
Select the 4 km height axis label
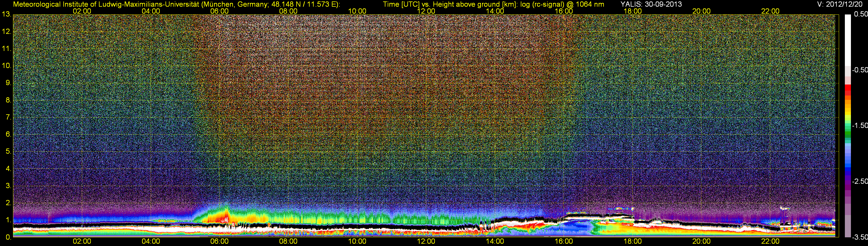[x=8, y=169]
